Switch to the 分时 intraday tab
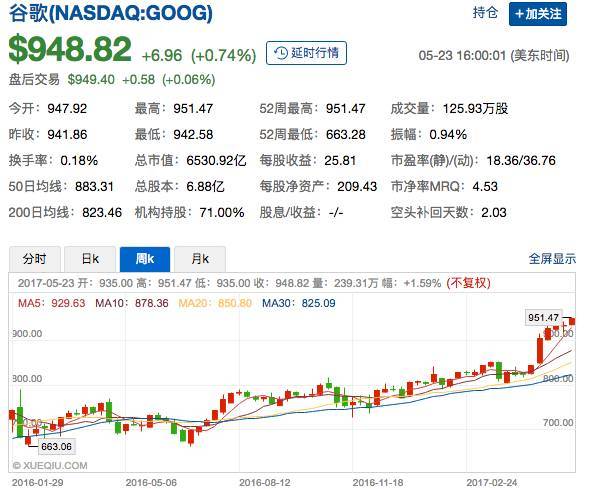Image resolution: width=589 pixels, height=489 pixels. [35, 259]
